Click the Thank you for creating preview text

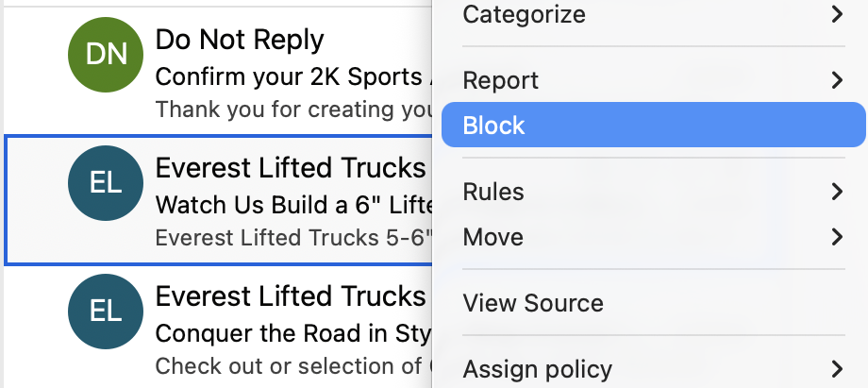click(294, 110)
